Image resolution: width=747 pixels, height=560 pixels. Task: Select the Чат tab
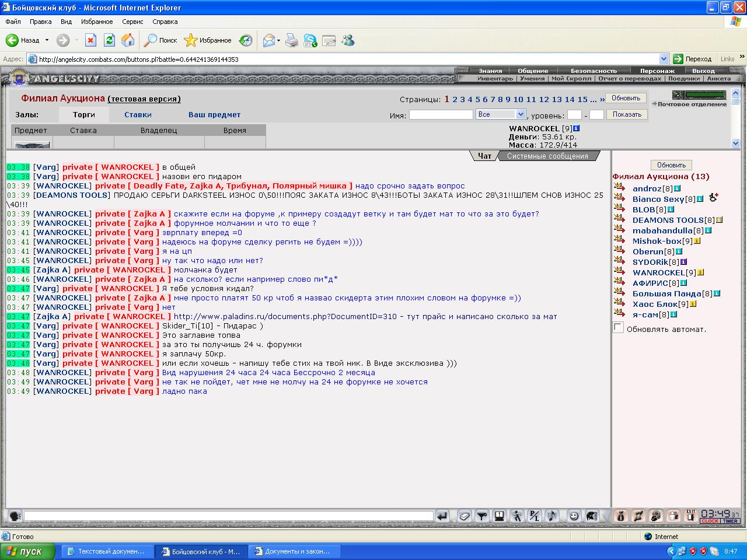pos(484,156)
